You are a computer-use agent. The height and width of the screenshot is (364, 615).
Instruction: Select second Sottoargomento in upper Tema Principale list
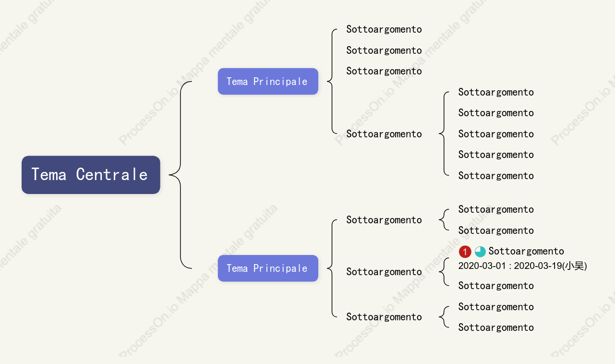384,50
